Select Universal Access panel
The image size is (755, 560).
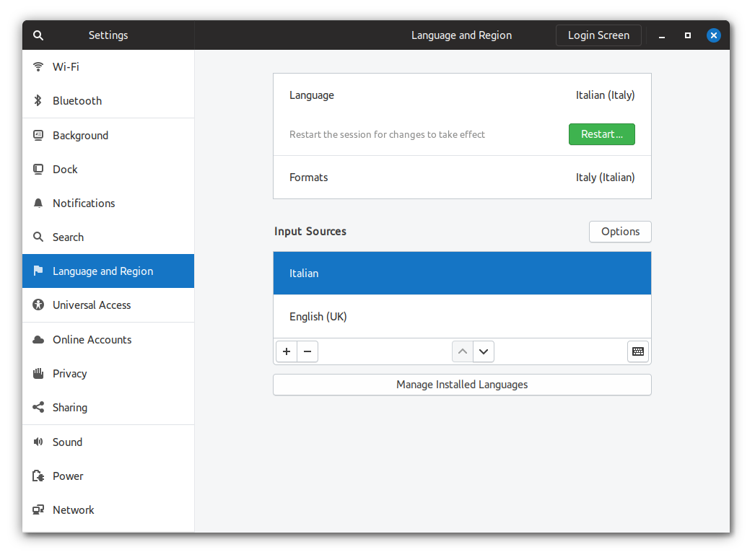tap(108, 305)
